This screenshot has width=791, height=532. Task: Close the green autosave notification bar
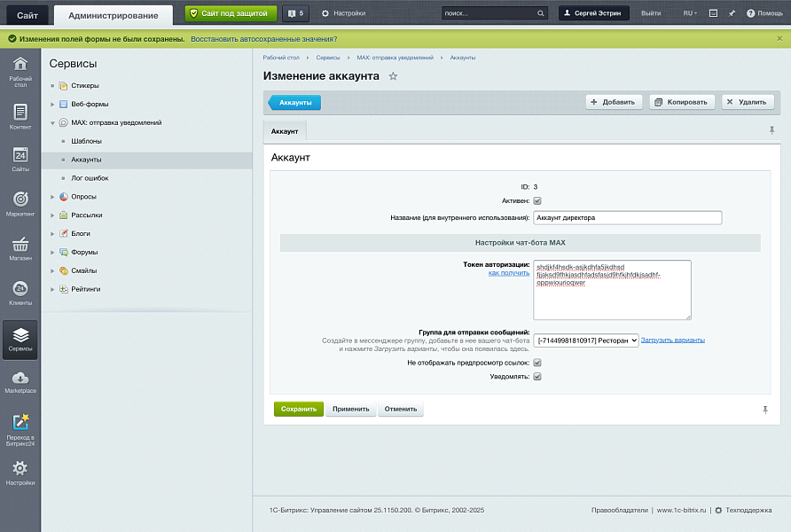[779, 39]
